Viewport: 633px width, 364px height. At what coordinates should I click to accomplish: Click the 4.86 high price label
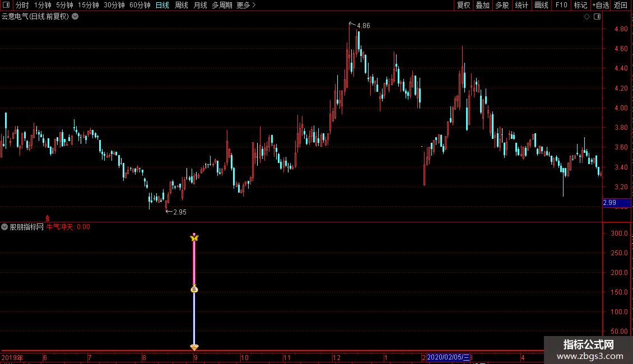click(364, 26)
